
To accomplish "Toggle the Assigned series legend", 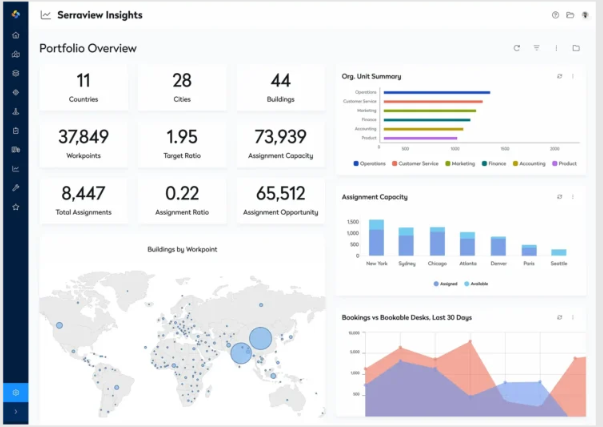I will tap(445, 284).
